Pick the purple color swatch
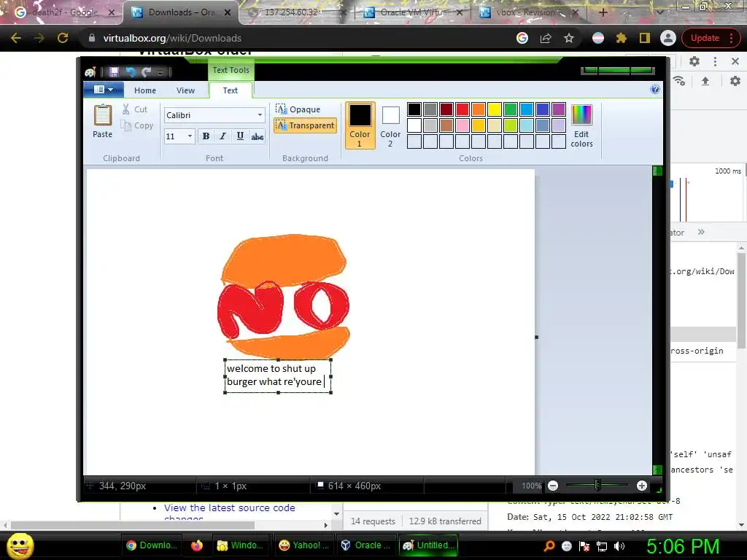Viewport: 747px width, 560px height. pyautogui.click(x=558, y=109)
